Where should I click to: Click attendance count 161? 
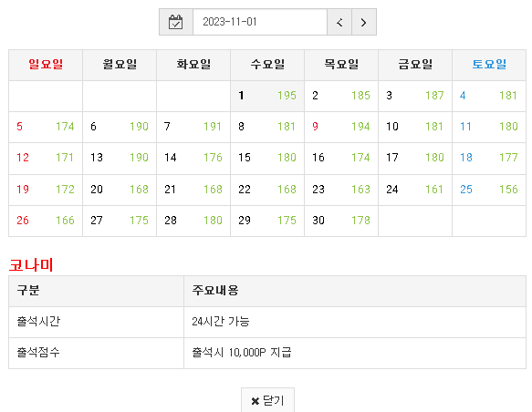[434, 190]
